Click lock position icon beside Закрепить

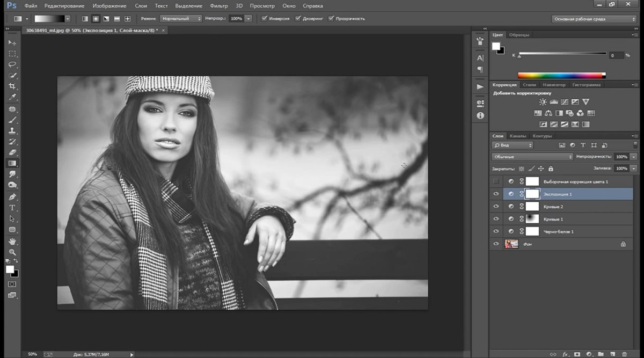[x=541, y=169]
